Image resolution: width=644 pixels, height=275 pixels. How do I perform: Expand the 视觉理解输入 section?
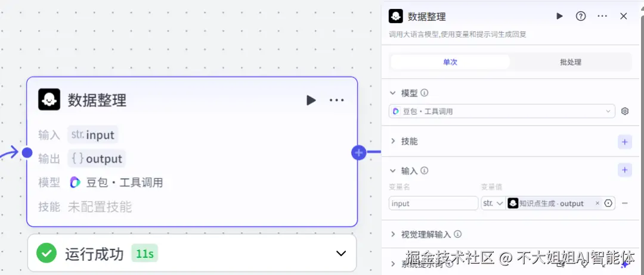[393, 235]
